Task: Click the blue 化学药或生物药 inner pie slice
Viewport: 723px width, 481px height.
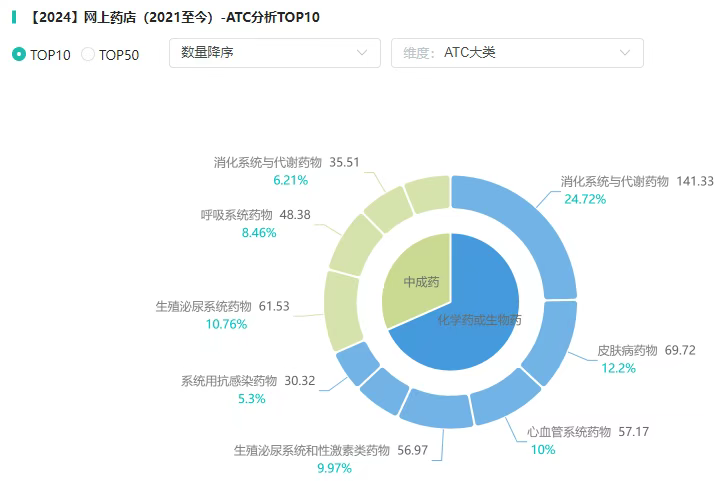Action: click(470, 318)
